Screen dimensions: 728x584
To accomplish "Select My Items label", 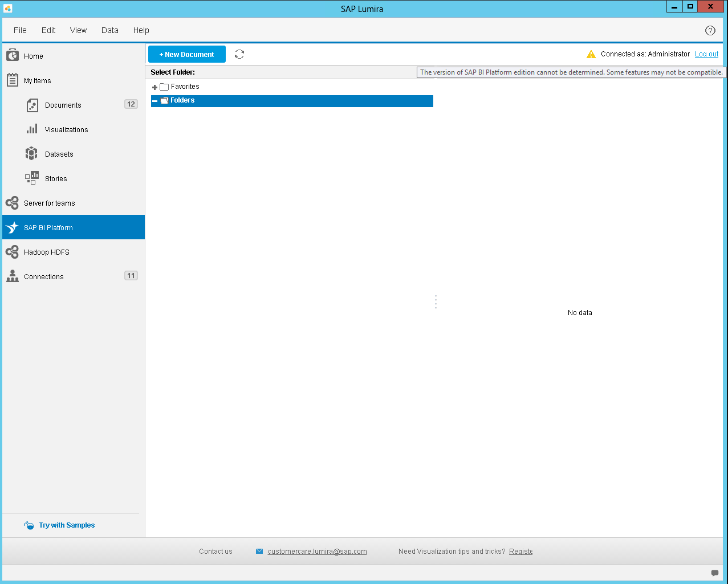I will click(x=38, y=81).
